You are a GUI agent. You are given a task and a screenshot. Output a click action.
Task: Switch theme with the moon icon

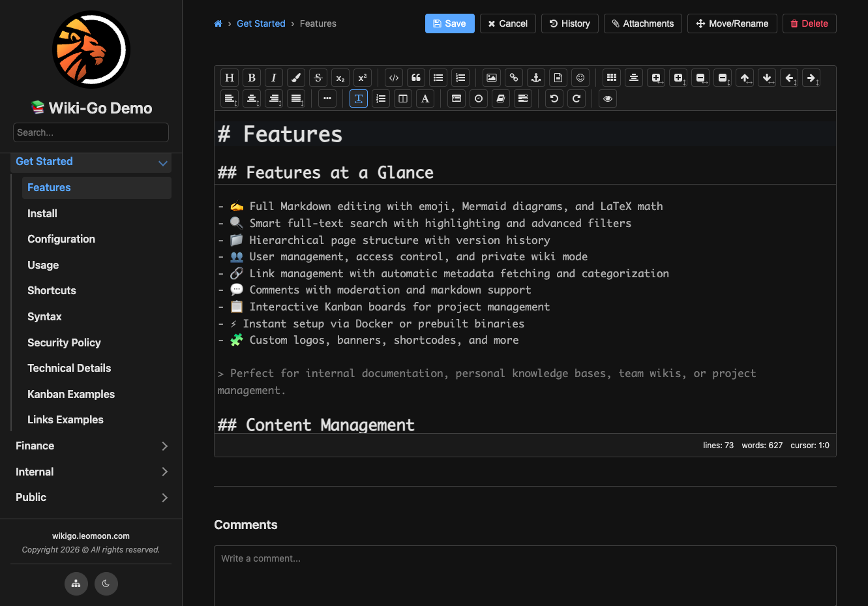(106, 584)
